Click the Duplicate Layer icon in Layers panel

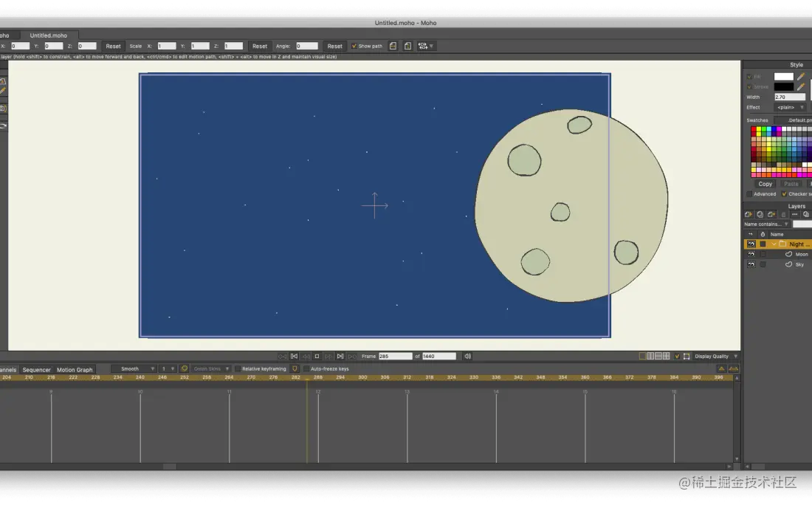pos(760,214)
